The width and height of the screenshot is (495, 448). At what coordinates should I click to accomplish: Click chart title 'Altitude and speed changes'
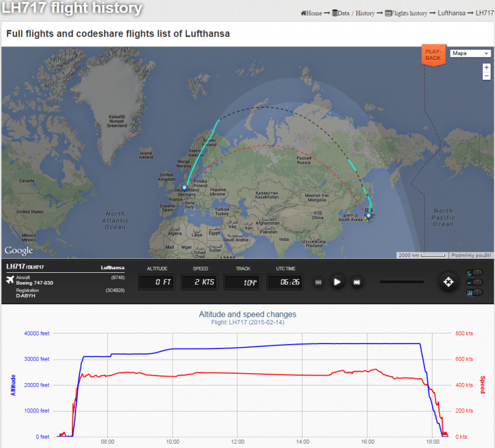[247, 314]
